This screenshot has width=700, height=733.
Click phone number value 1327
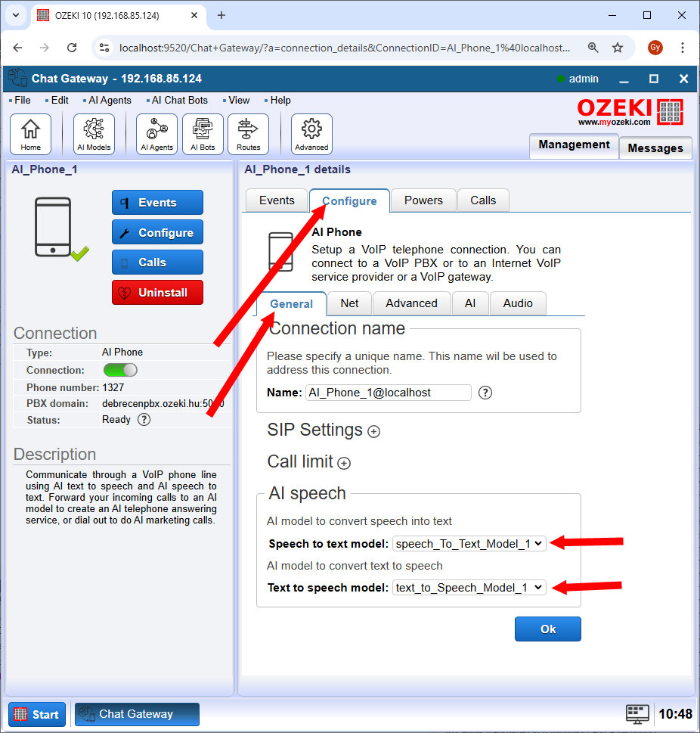point(113,387)
